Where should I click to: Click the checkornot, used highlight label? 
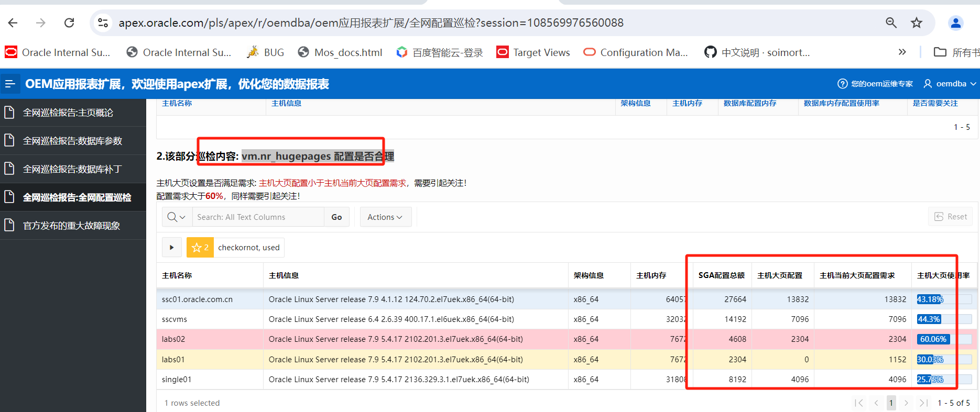249,247
